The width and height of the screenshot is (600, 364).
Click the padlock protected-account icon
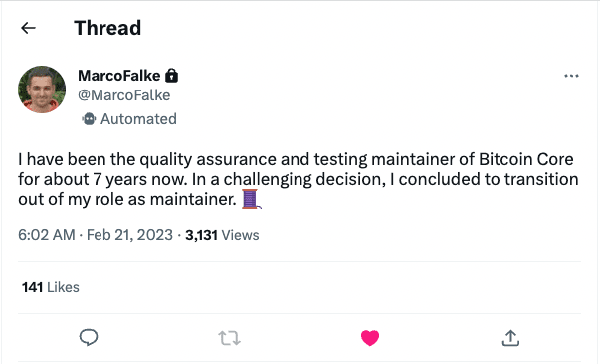171,76
